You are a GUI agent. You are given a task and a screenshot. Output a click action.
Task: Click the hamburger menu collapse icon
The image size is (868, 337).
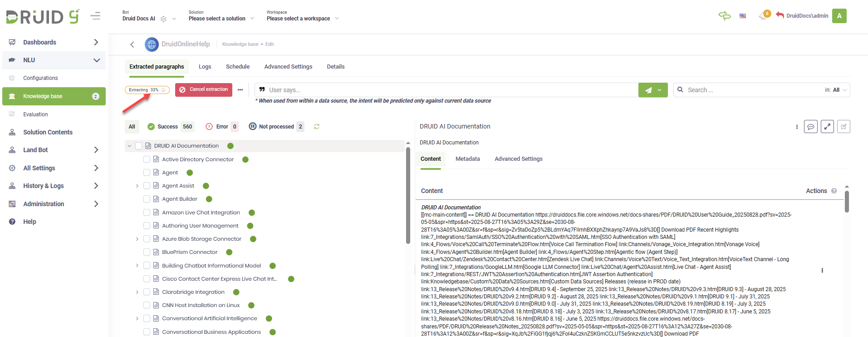point(95,16)
